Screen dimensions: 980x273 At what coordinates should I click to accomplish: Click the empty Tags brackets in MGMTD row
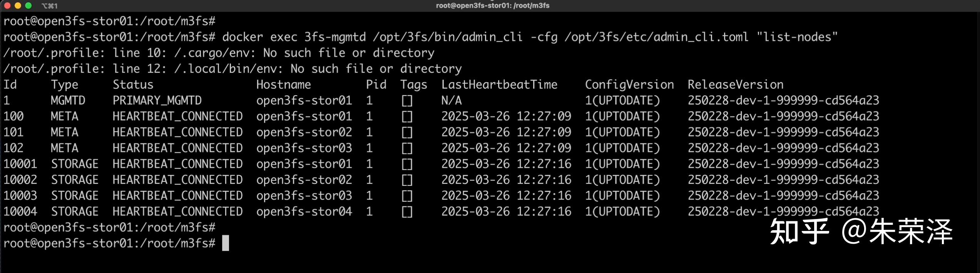coord(407,101)
